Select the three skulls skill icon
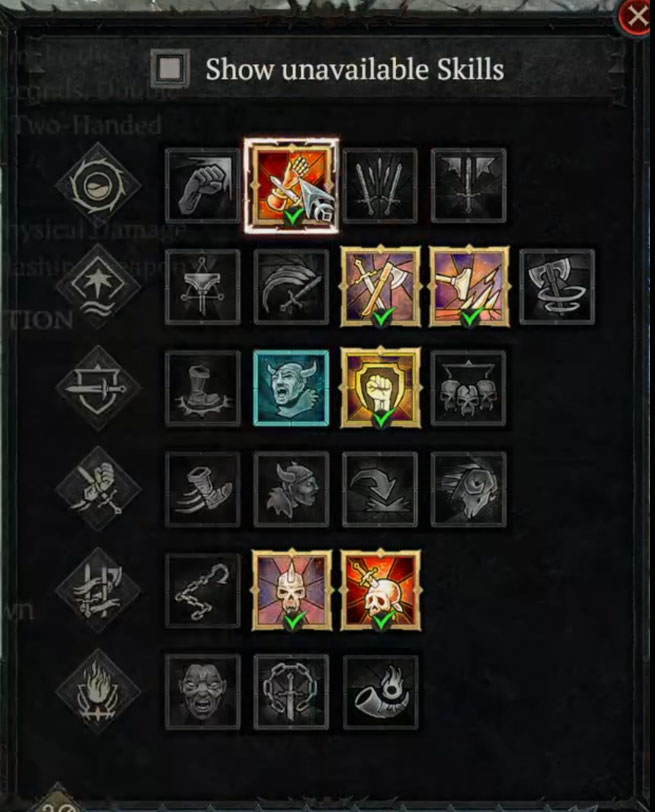This screenshot has height=812, width=655. point(469,388)
